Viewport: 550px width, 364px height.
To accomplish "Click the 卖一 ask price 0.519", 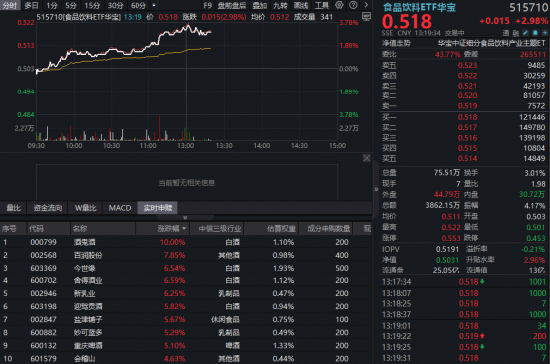I will (x=467, y=106).
